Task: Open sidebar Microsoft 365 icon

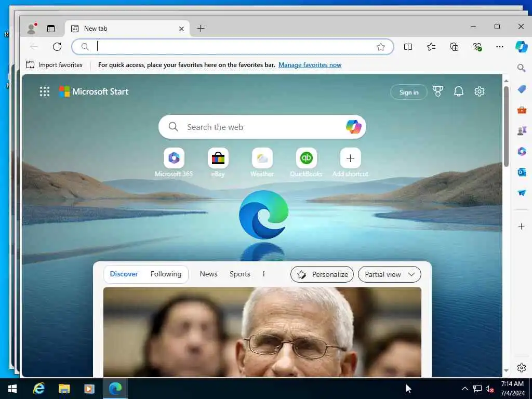Action: [x=522, y=151]
